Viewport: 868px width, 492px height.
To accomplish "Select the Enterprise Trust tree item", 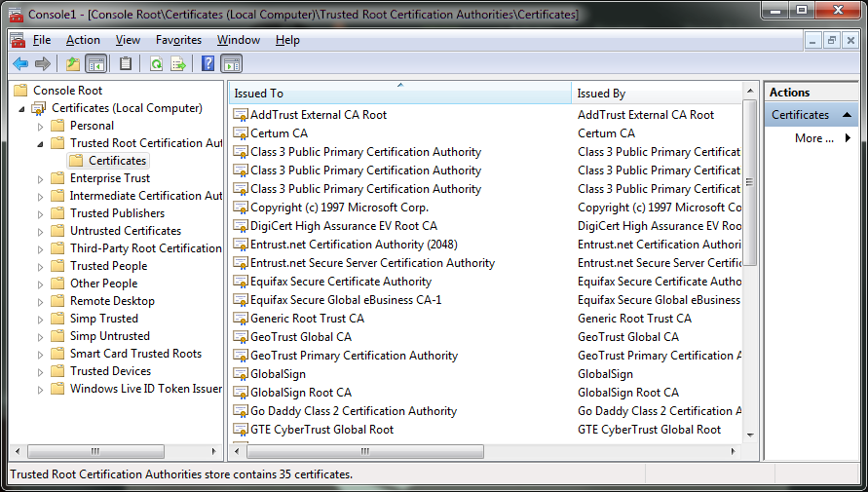I will 110,178.
